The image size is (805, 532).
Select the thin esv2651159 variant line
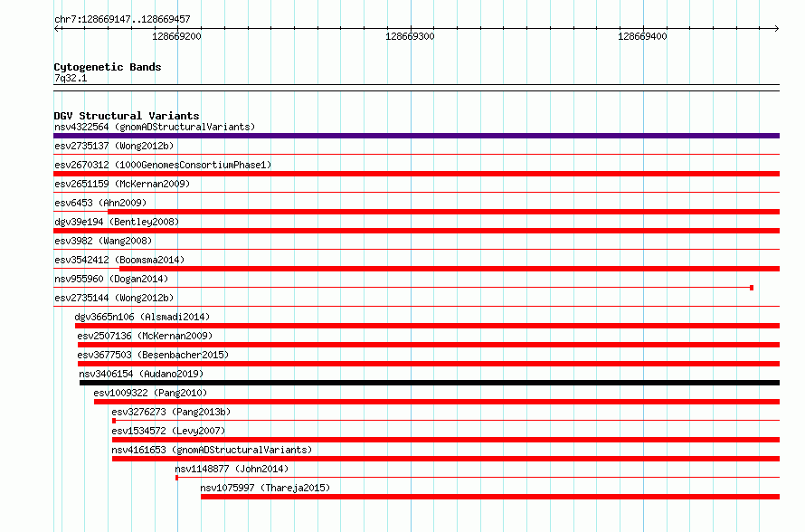(416, 192)
